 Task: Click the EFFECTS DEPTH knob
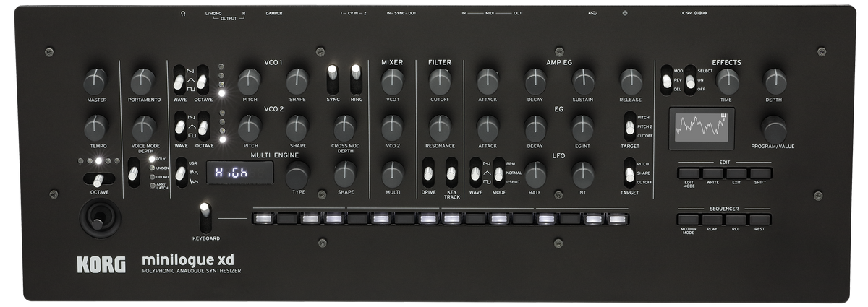[x=775, y=81]
